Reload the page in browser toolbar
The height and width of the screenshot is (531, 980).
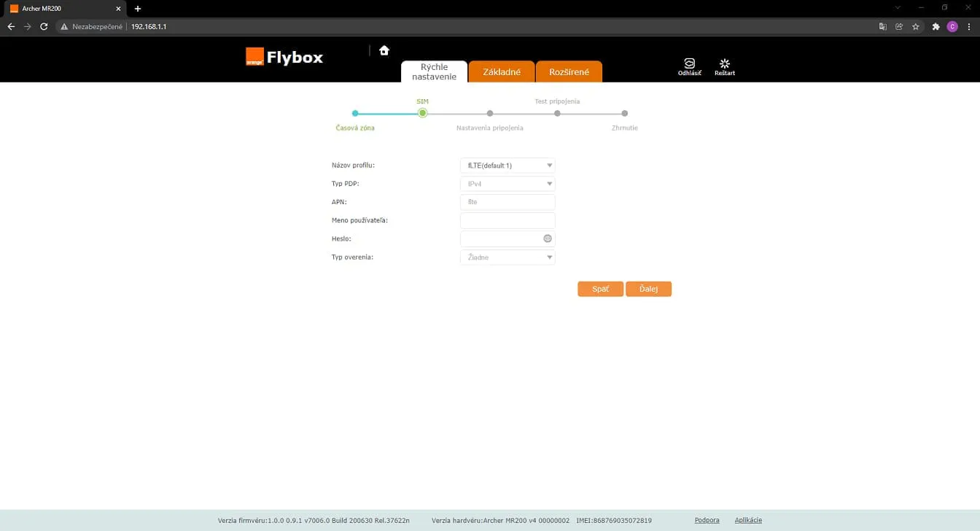[44, 26]
